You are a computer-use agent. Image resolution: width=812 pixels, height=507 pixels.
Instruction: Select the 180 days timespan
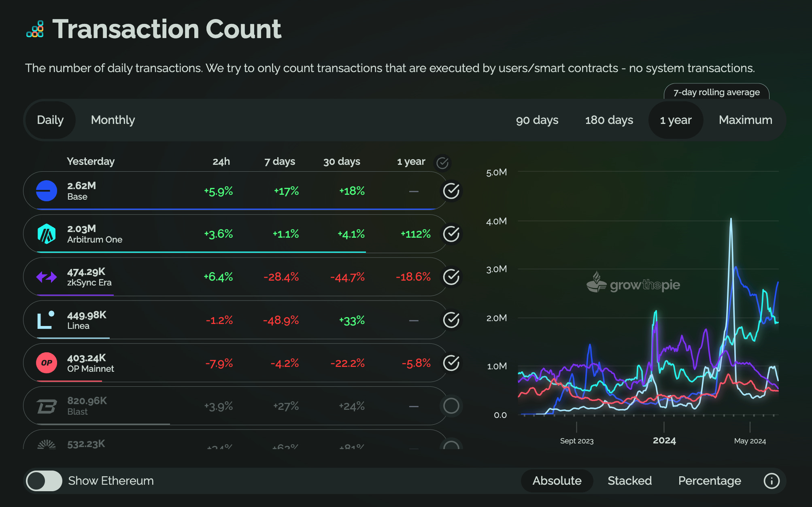(609, 120)
